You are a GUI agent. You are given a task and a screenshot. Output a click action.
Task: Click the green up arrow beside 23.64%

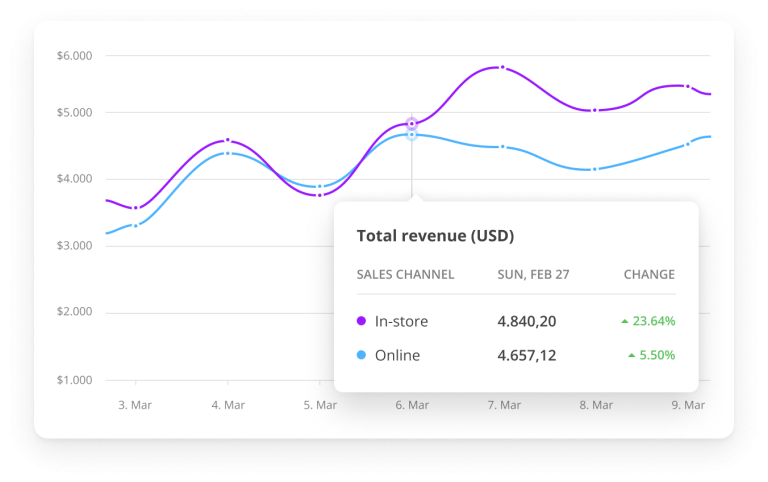(625, 321)
